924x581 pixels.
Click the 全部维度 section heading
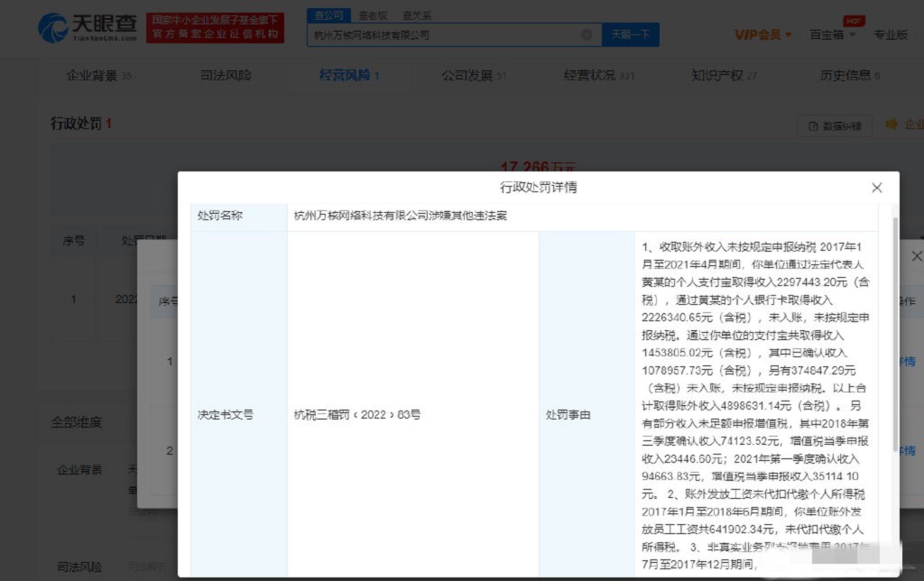click(x=76, y=422)
